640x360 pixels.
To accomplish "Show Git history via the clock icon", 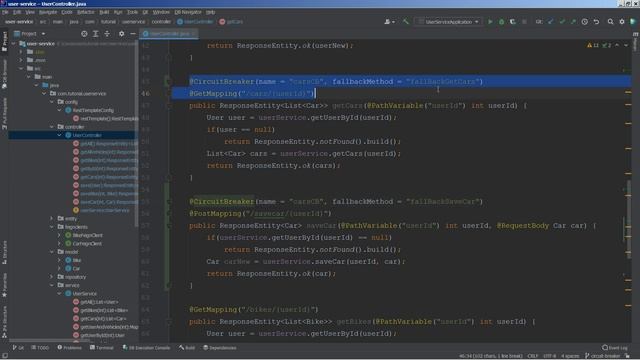I will coord(585,22).
